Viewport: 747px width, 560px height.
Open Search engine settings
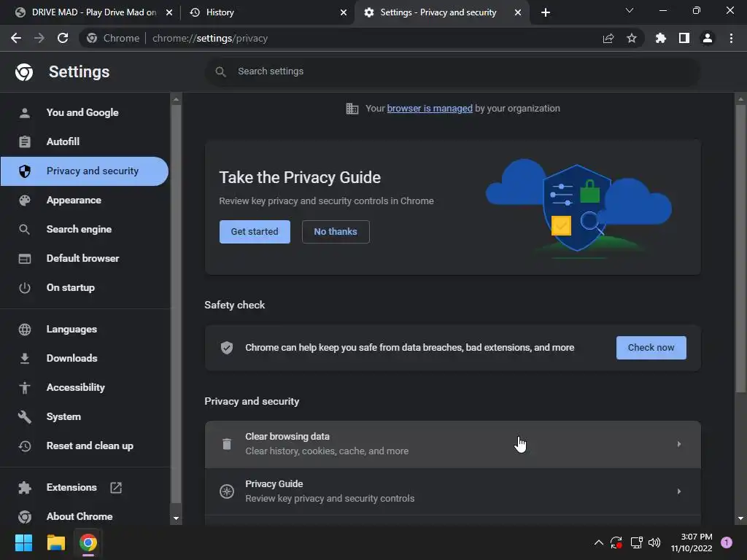[x=85, y=229]
